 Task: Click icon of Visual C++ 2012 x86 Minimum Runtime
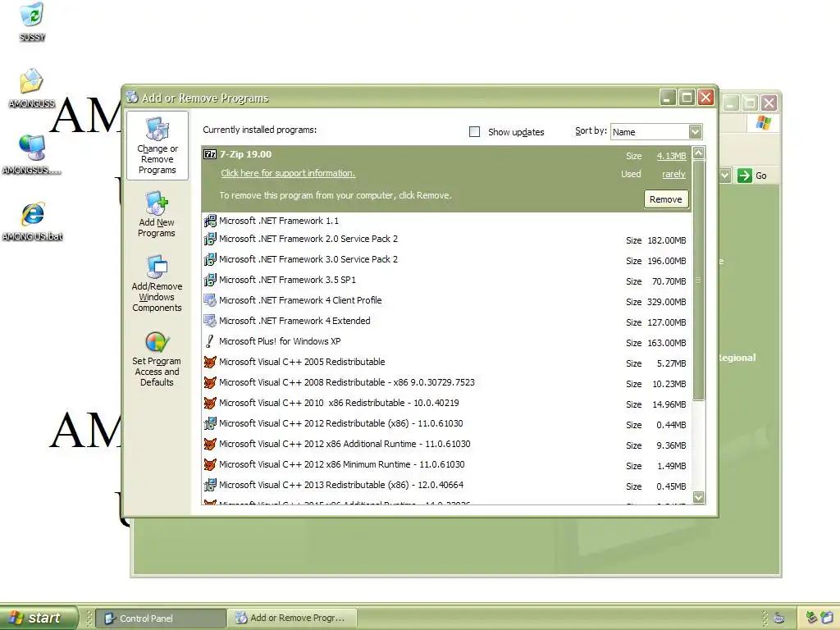point(210,464)
